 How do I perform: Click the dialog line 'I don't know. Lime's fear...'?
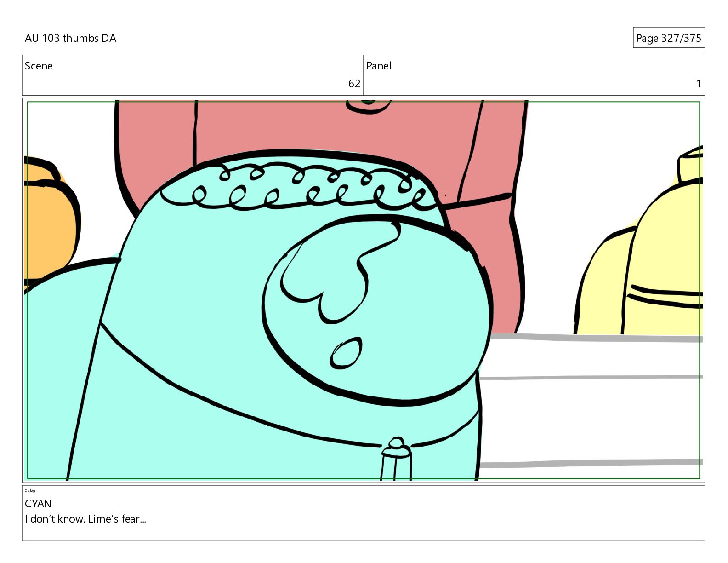pos(85,519)
